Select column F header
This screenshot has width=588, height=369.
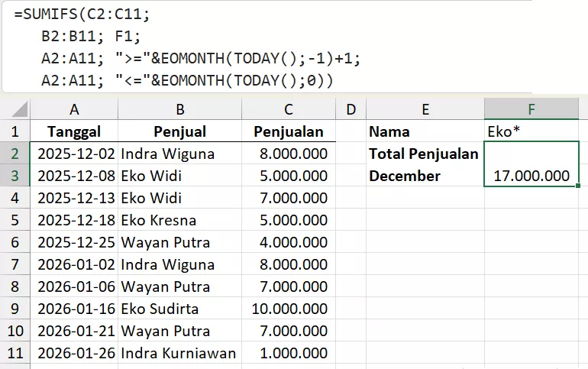tap(531, 109)
